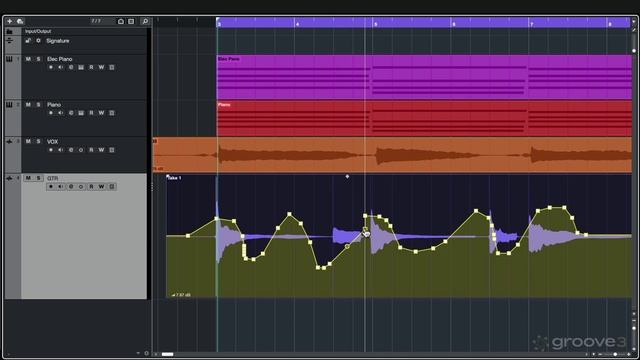Enable read automation on VOX track
Viewport: 640px width, 360px height.
[91, 150]
